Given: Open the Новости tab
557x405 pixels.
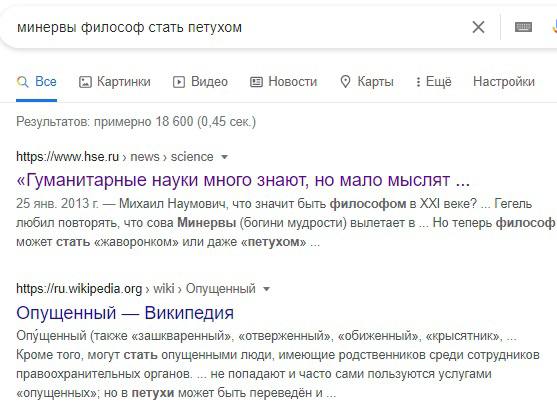Looking at the screenshot, I should 283,82.
